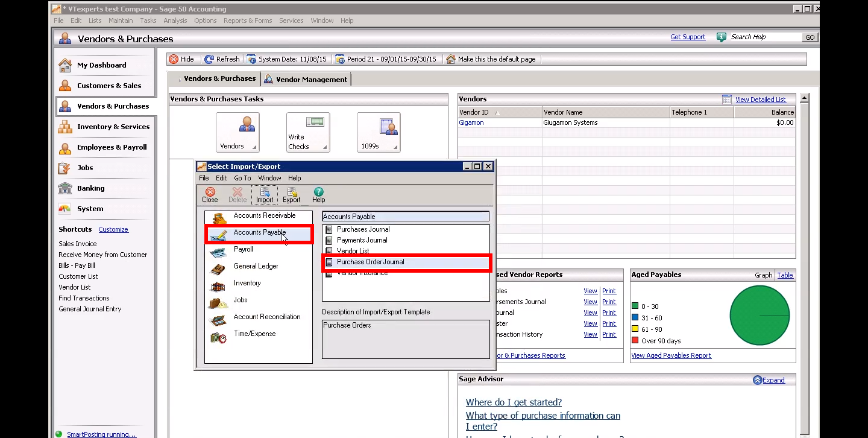This screenshot has height=438, width=868.
Task: Click the Gigamon vendor ID link
Action: [x=471, y=122]
